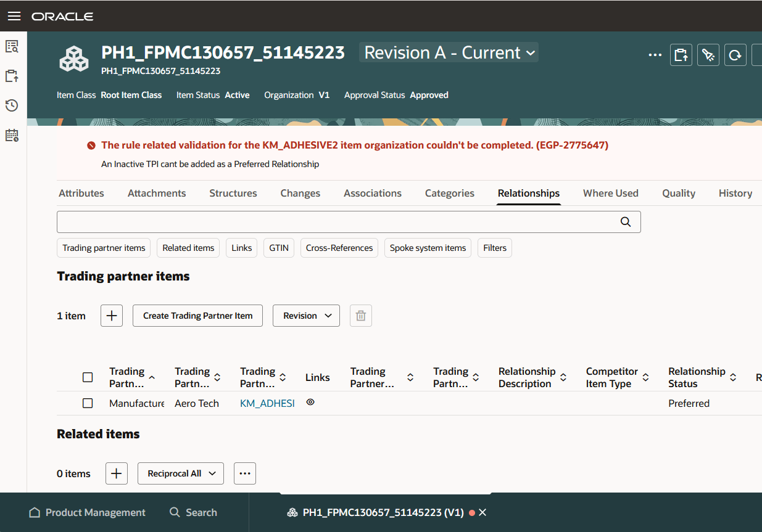762x532 pixels.
Task: Toggle the select-all checkbox in table header
Action: 88,377
